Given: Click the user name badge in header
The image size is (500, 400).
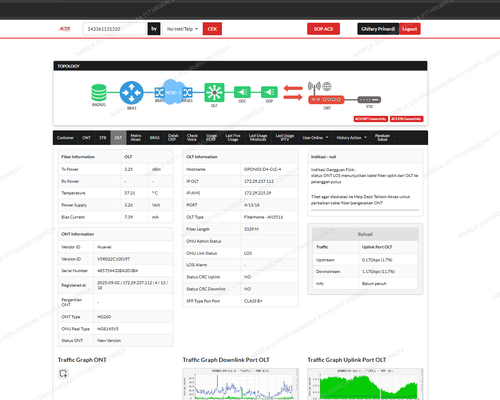Looking at the screenshot, I should pyautogui.click(x=378, y=29).
